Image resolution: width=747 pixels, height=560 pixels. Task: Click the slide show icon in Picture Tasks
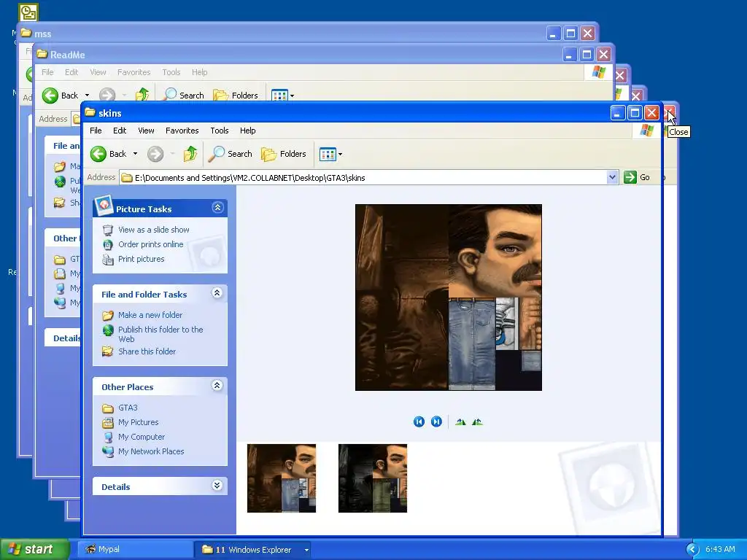pyautogui.click(x=108, y=230)
